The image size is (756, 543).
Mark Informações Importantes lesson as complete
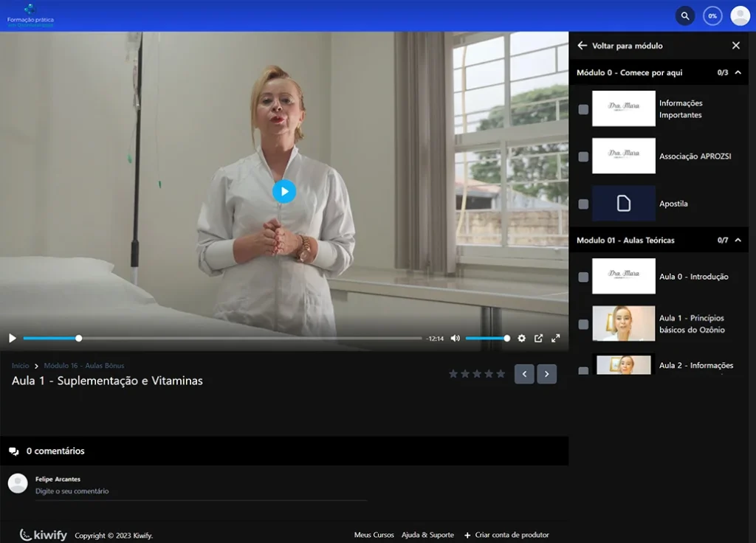(x=583, y=109)
